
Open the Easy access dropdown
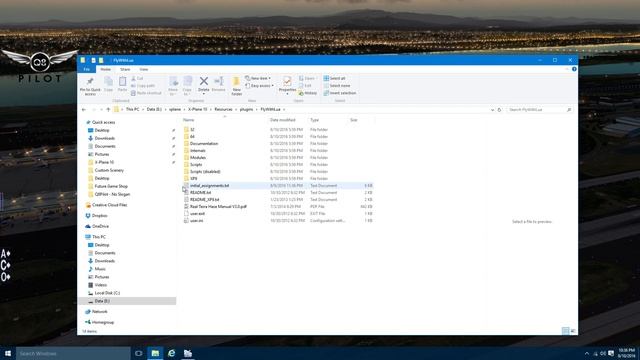260,86
